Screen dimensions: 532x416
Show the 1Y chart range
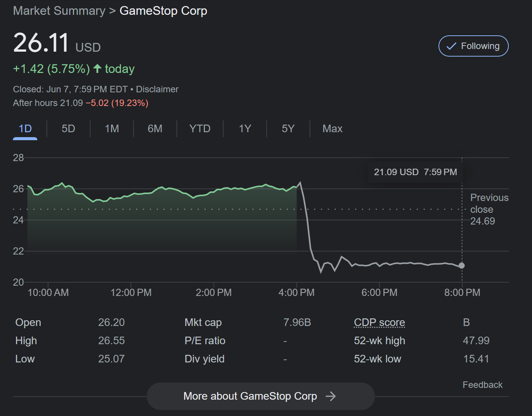click(x=245, y=129)
